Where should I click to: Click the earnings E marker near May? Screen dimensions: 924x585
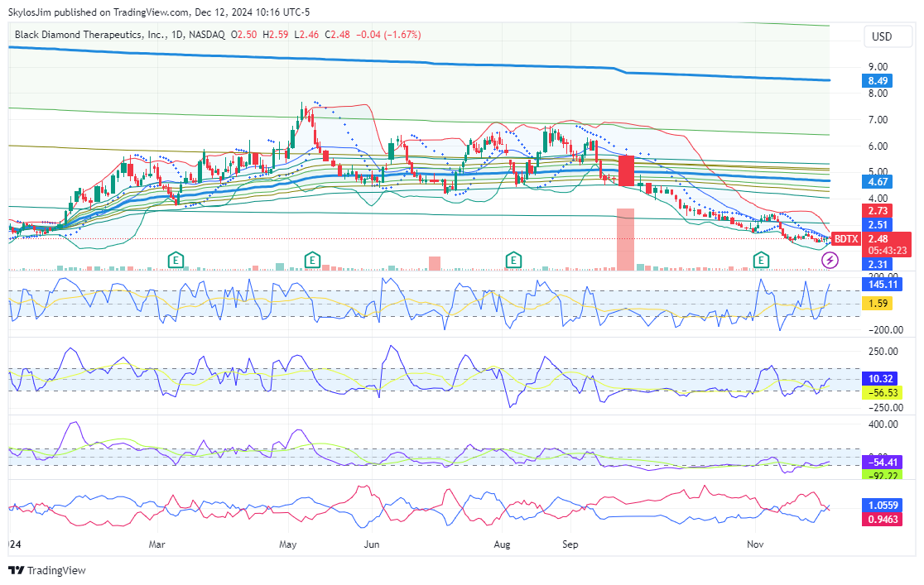312,260
